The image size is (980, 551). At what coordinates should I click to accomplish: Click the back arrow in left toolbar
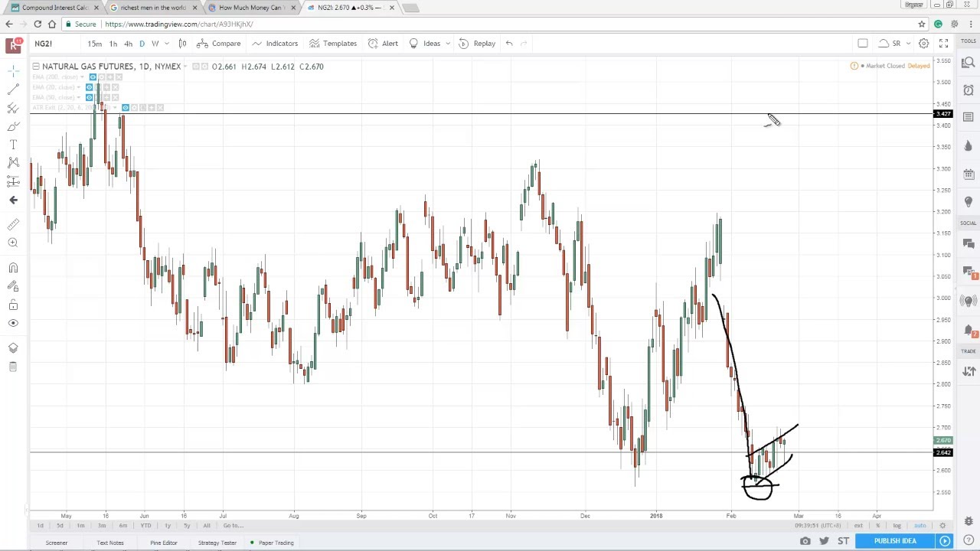pos(13,200)
